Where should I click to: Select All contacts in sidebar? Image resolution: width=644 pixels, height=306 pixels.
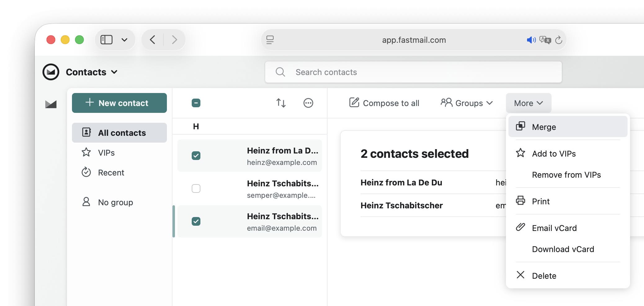119,133
